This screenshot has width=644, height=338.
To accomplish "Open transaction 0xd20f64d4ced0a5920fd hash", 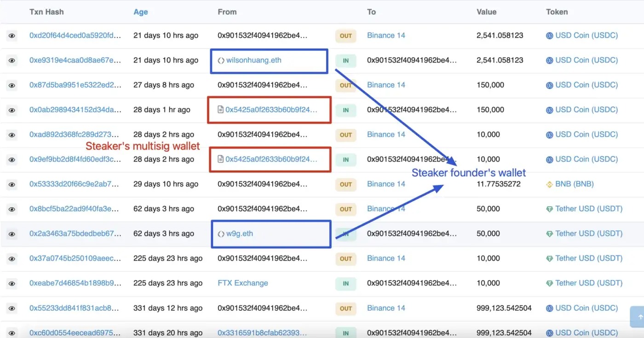I will click(75, 35).
